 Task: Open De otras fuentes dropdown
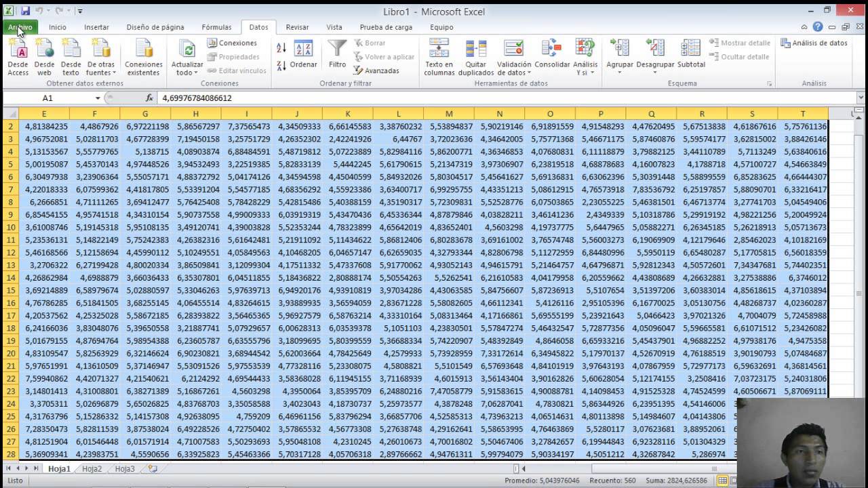101,57
